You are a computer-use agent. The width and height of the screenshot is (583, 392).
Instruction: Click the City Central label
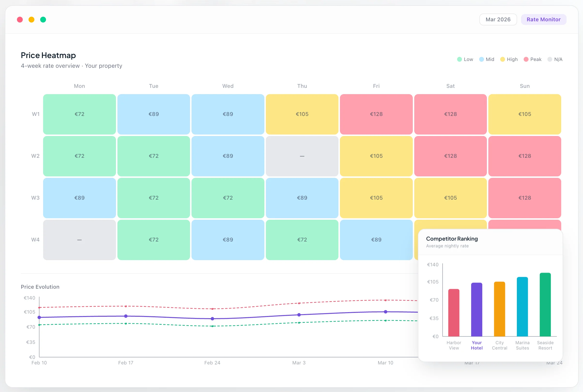499,345
